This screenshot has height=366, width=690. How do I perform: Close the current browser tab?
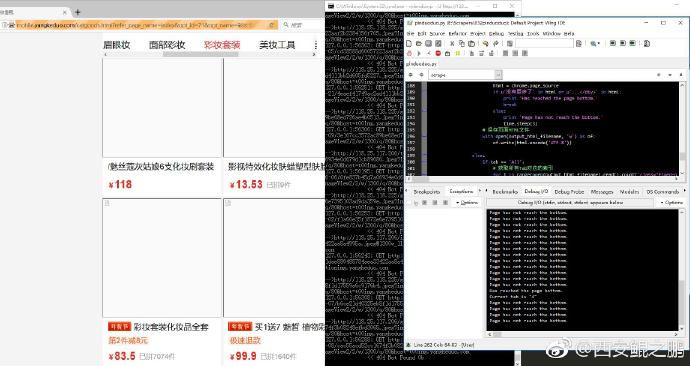coord(65,12)
